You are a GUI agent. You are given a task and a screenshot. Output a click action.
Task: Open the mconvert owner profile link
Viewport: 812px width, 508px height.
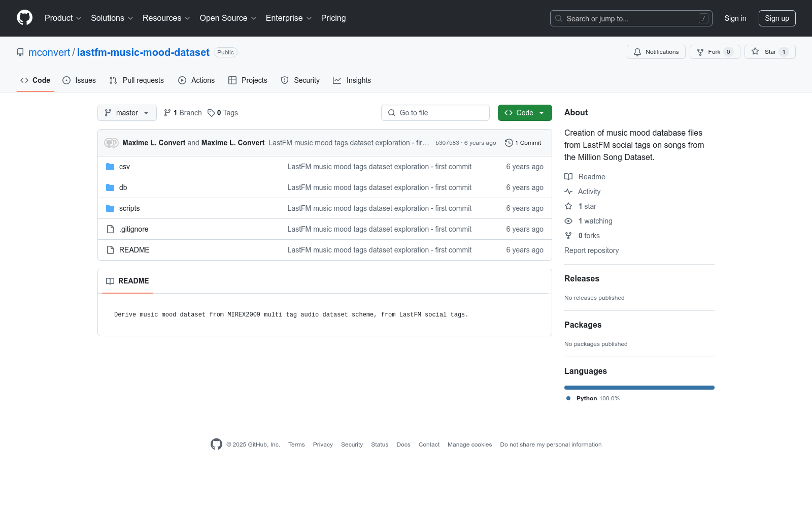click(49, 52)
